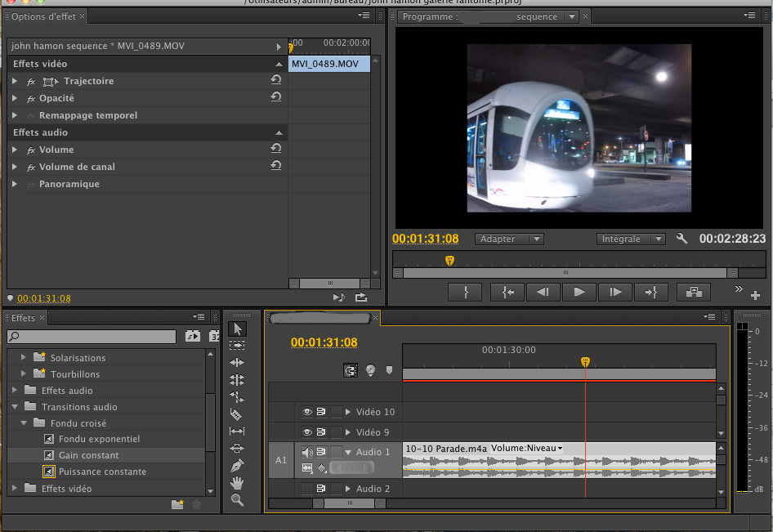Hide the Vidéo 10 track with eye icon
Image resolution: width=773 pixels, height=532 pixels.
307,412
